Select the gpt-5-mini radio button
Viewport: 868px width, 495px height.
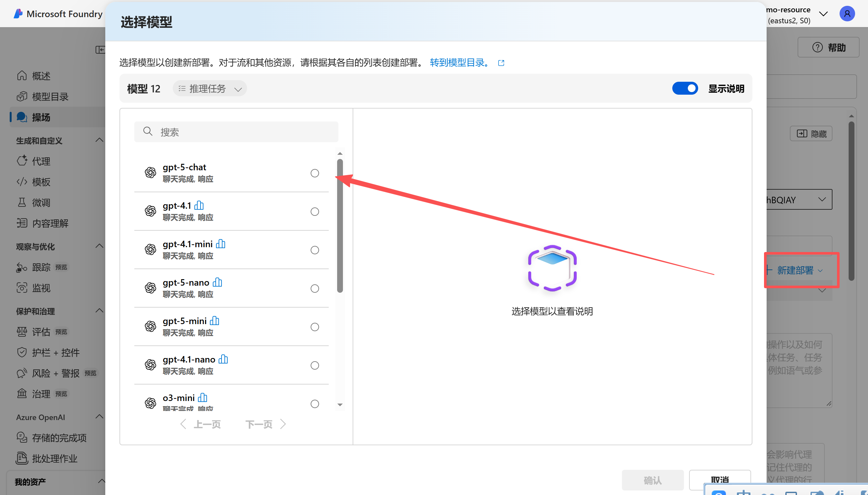tap(315, 327)
